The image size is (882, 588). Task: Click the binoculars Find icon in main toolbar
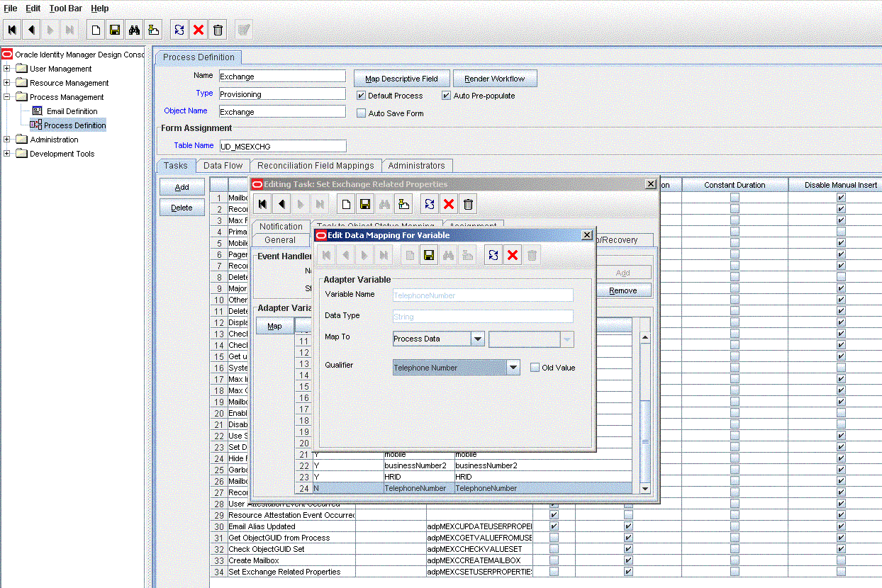133,30
